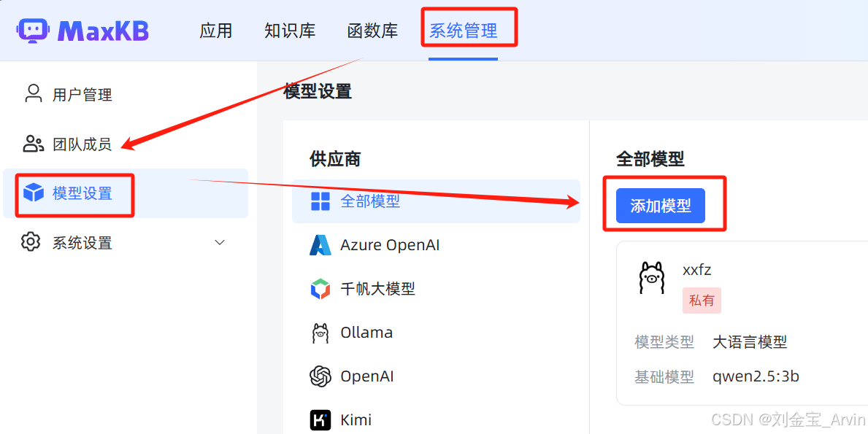Switch to the 知识库 tab
This screenshot has width=868, height=434.
290,31
